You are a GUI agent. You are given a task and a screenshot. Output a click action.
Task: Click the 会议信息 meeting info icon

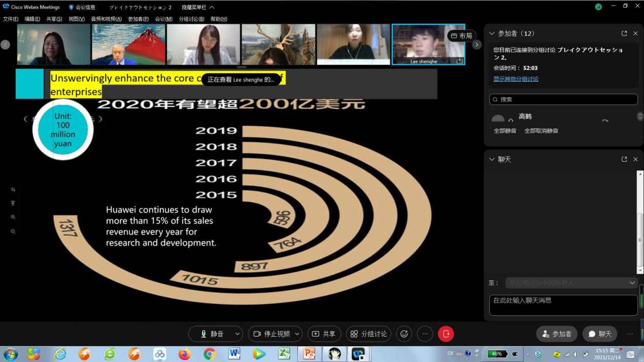pyautogui.click(x=71, y=7)
